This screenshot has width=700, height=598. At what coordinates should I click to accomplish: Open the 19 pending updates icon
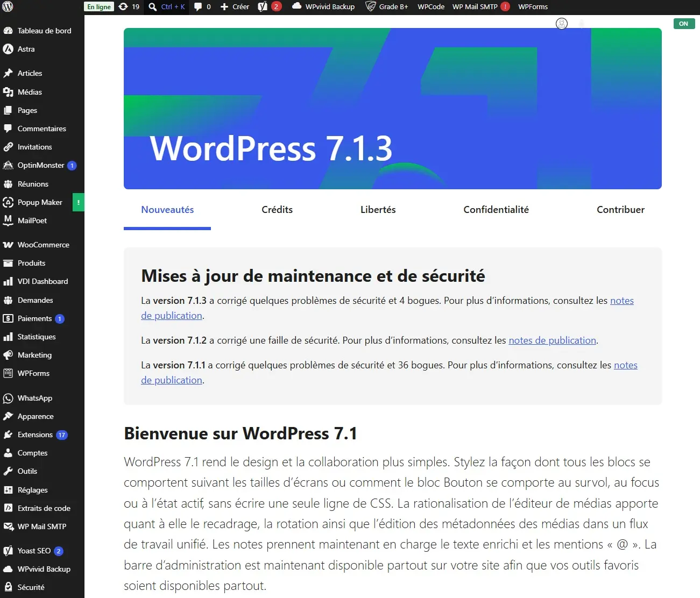coord(129,7)
